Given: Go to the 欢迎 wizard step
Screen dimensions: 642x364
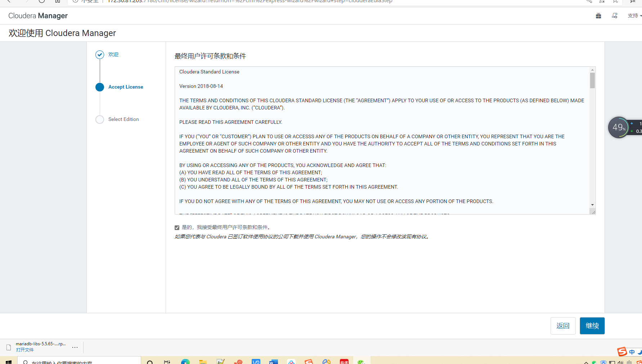Looking at the screenshot, I should (113, 55).
